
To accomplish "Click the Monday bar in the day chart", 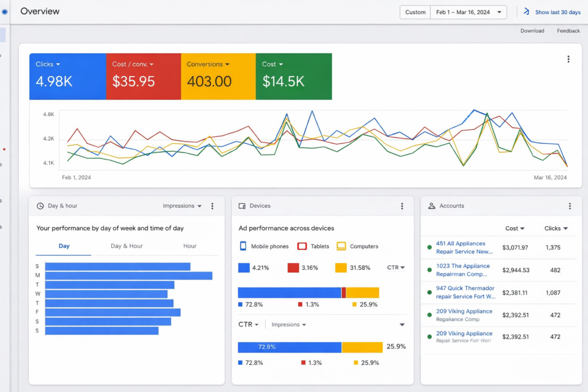I will [x=129, y=276].
